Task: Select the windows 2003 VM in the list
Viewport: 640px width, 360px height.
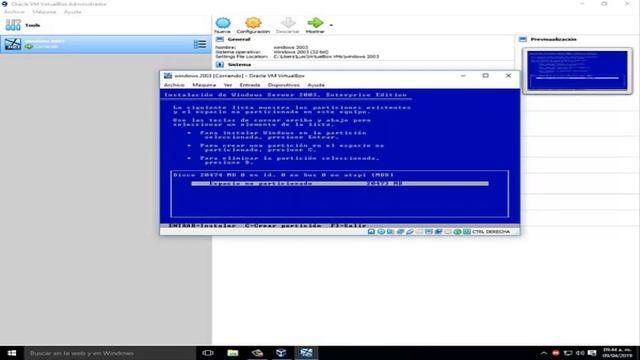Action: [105, 44]
